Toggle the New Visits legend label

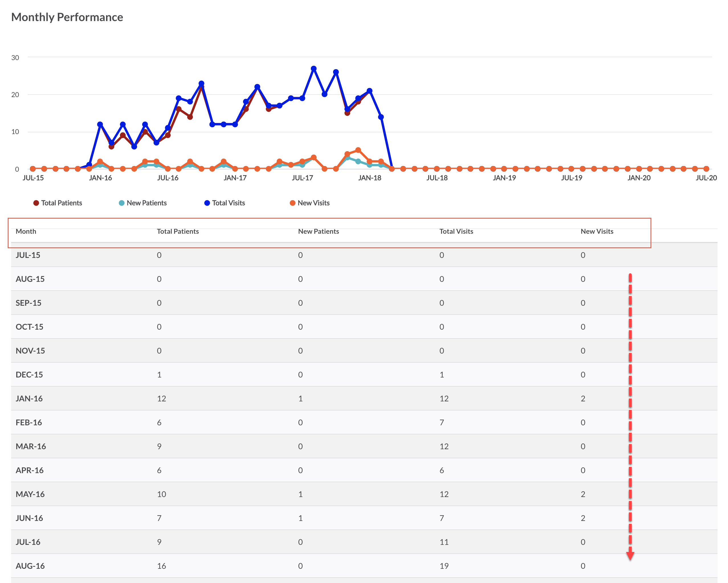click(x=313, y=203)
